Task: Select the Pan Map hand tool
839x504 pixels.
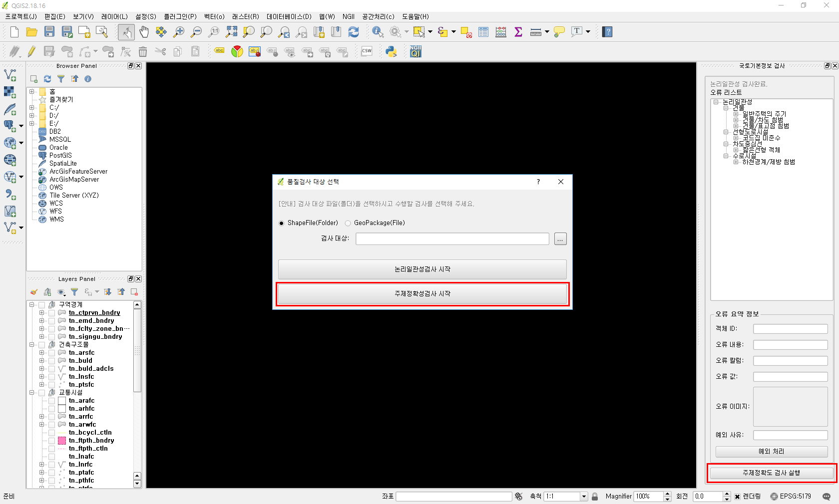Action: tap(144, 32)
